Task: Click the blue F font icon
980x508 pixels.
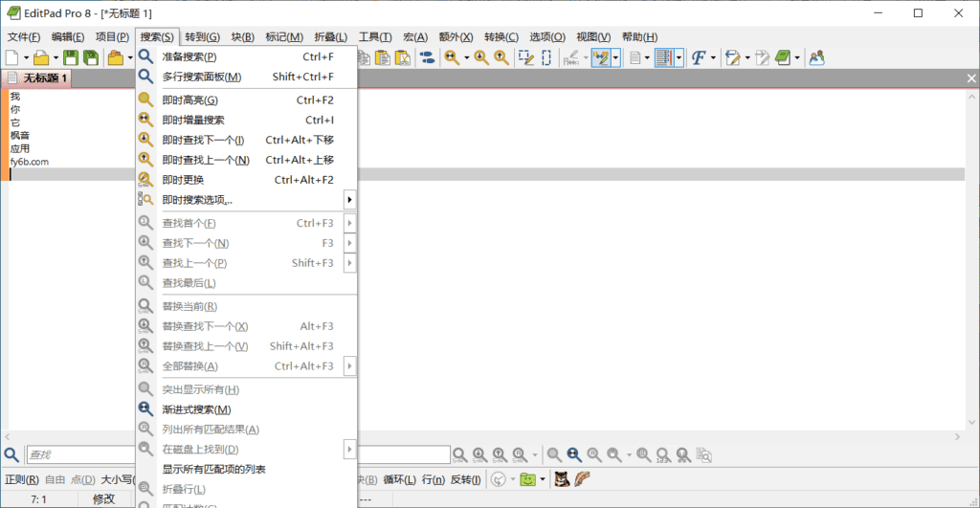Action: (x=698, y=58)
